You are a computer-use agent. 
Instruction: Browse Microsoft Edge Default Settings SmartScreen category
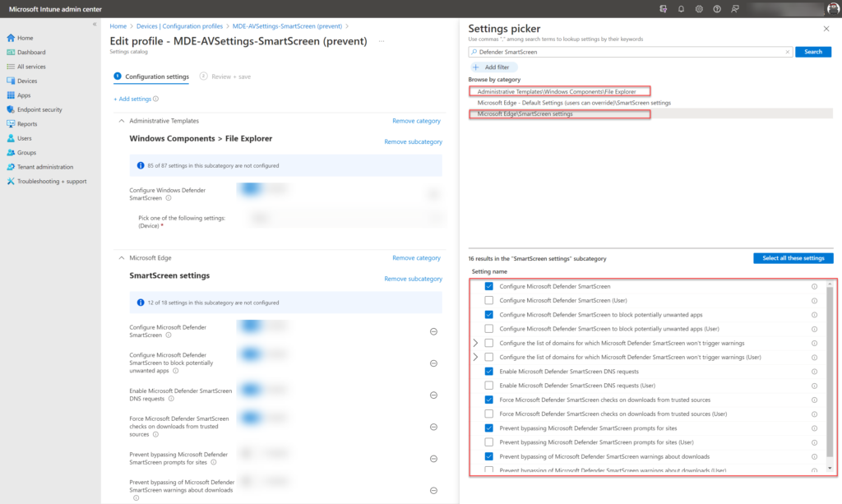574,103
